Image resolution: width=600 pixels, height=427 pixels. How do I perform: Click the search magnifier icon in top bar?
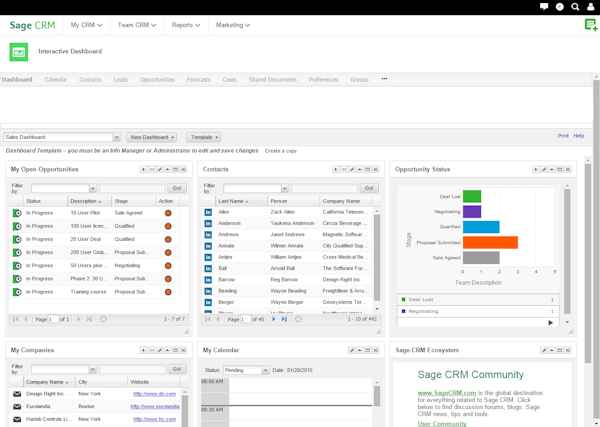click(x=575, y=7)
